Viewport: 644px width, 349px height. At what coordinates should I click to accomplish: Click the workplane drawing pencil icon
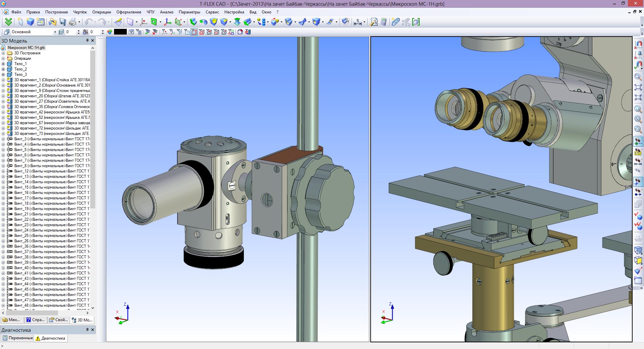(118, 22)
